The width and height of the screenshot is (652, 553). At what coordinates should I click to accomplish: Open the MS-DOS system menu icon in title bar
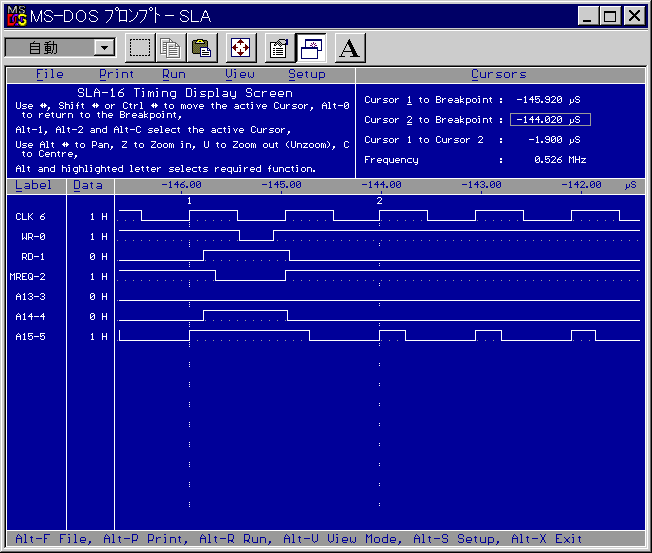(x=17, y=16)
